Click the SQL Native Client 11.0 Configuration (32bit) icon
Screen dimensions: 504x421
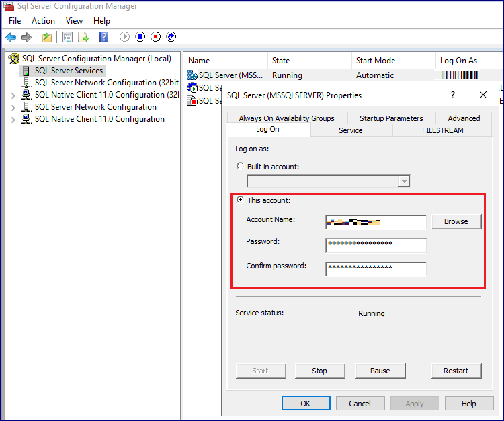[x=26, y=95]
